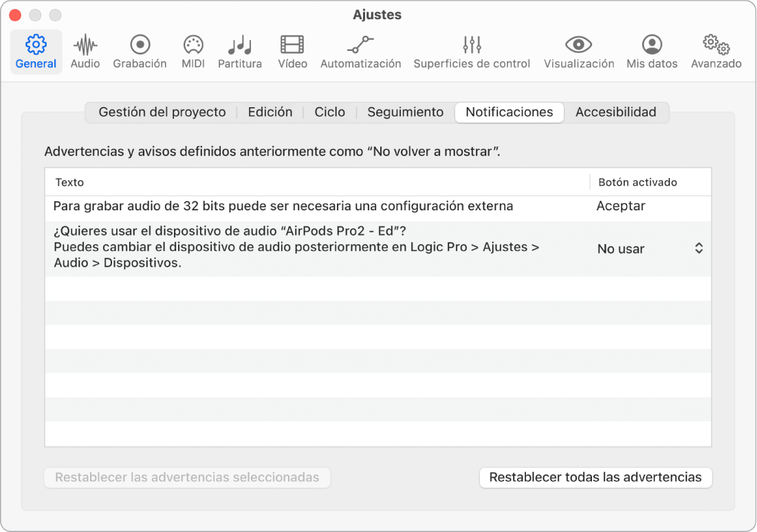757x532 pixels.
Task: Select the Avanzado settings icon
Action: click(716, 52)
